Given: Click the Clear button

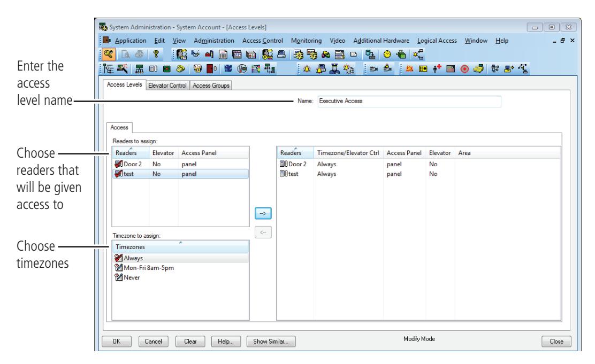Looking at the screenshot, I should coord(190,341).
